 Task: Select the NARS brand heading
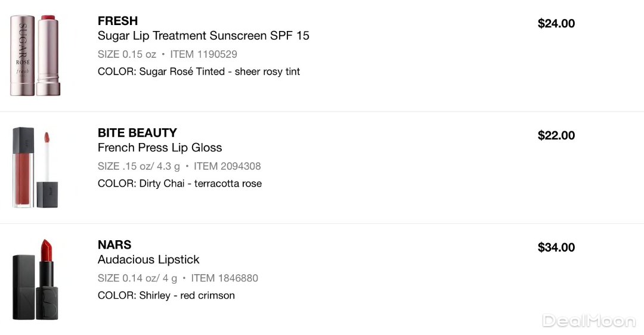coord(114,244)
